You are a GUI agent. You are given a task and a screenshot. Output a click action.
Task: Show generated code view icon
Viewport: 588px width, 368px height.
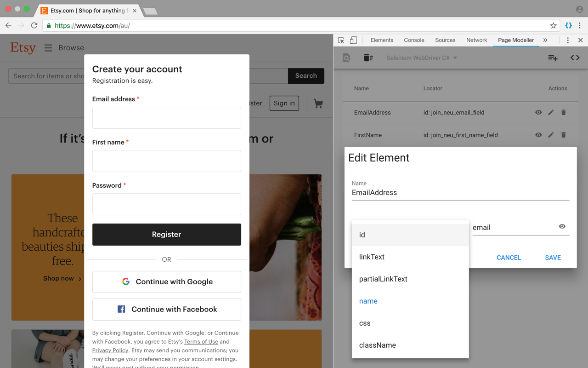(x=575, y=58)
